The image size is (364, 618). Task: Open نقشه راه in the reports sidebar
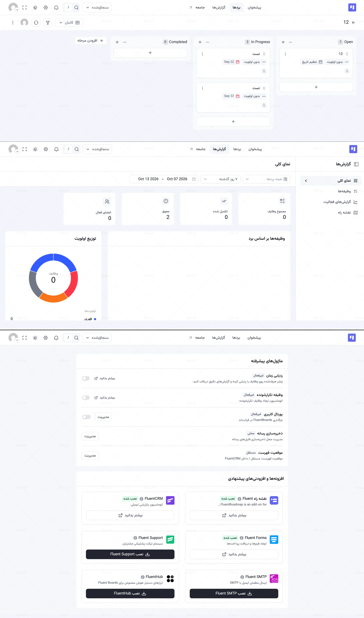[330, 213]
